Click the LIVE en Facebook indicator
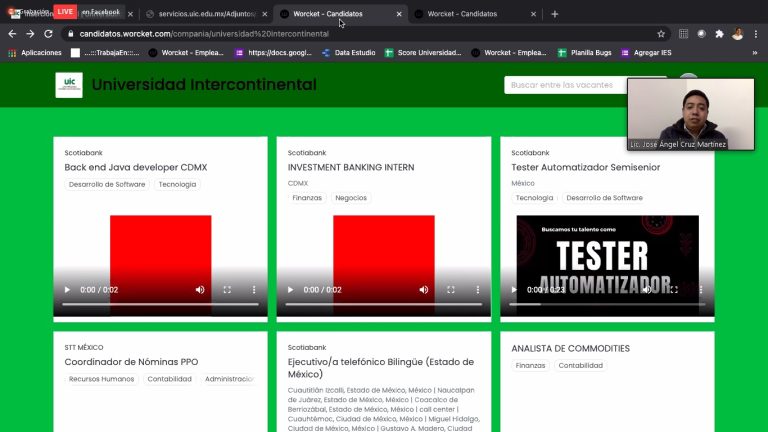This screenshot has width=768, height=432. (87, 11)
